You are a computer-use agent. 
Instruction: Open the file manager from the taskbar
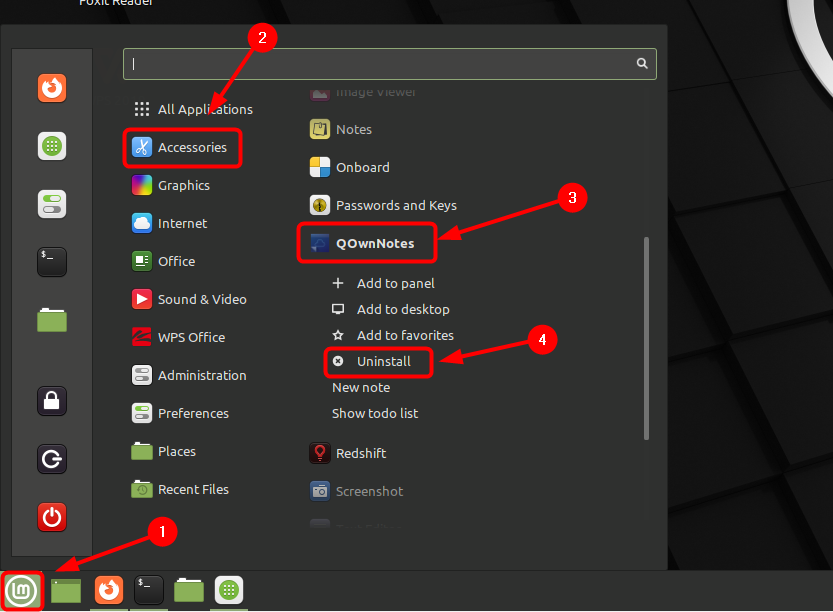point(189,590)
